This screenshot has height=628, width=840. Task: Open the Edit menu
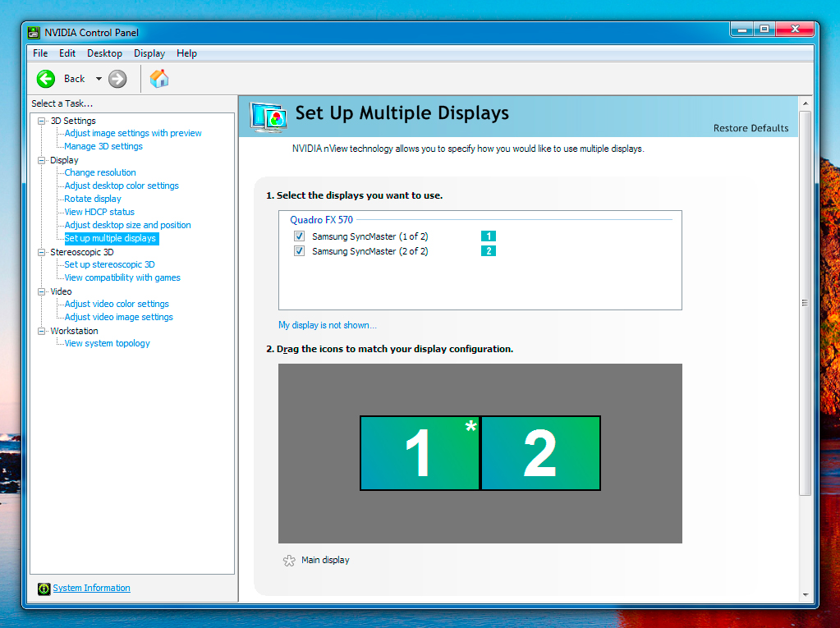(67, 53)
